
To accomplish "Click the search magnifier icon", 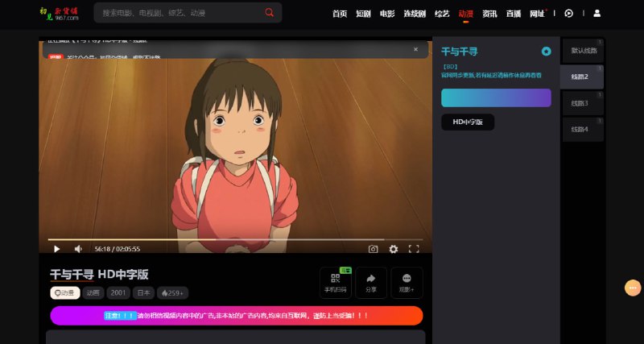I will (x=269, y=13).
